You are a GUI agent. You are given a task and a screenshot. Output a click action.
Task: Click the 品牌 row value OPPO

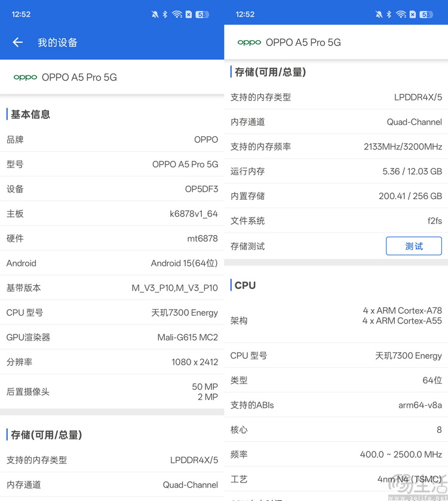[x=206, y=140]
